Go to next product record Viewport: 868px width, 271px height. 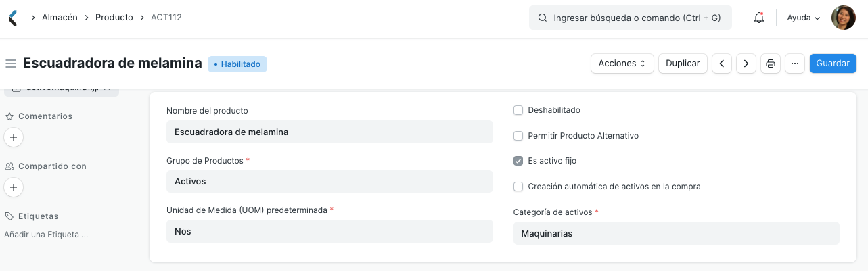click(746, 64)
